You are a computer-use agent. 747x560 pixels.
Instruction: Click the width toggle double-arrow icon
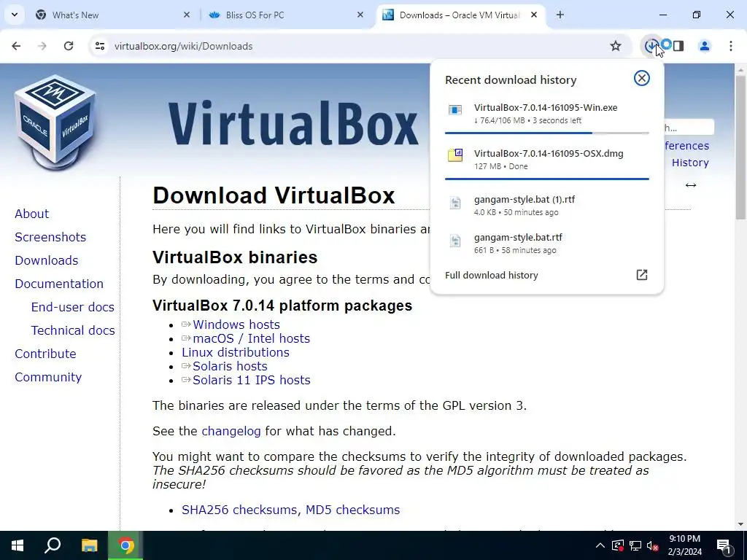pyautogui.click(x=690, y=185)
